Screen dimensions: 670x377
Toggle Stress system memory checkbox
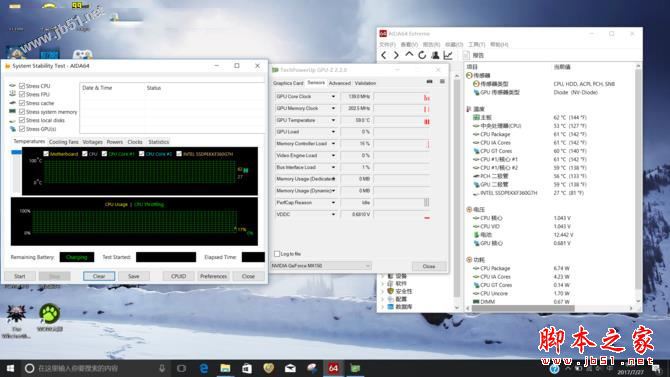click(x=22, y=112)
